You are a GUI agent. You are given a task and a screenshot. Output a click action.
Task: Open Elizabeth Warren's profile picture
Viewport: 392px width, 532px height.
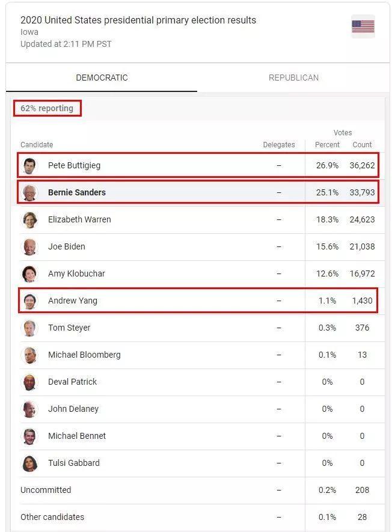point(29,219)
